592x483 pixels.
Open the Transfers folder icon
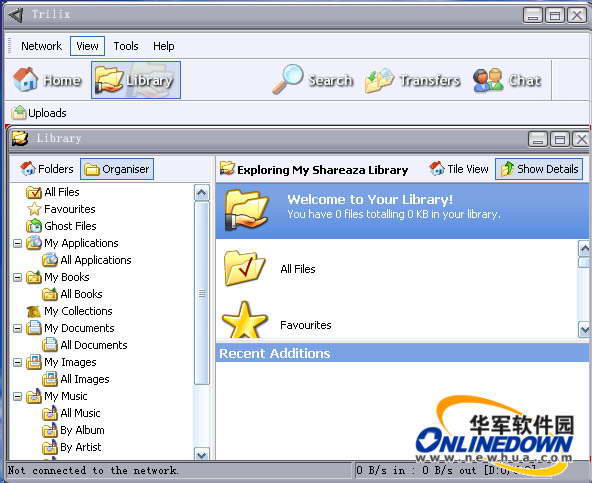(x=379, y=80)
